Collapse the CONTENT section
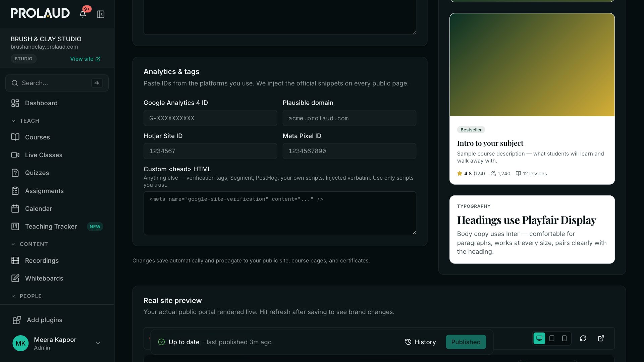The height and width of the screenshot is (362, 644). tap(30, 244)
